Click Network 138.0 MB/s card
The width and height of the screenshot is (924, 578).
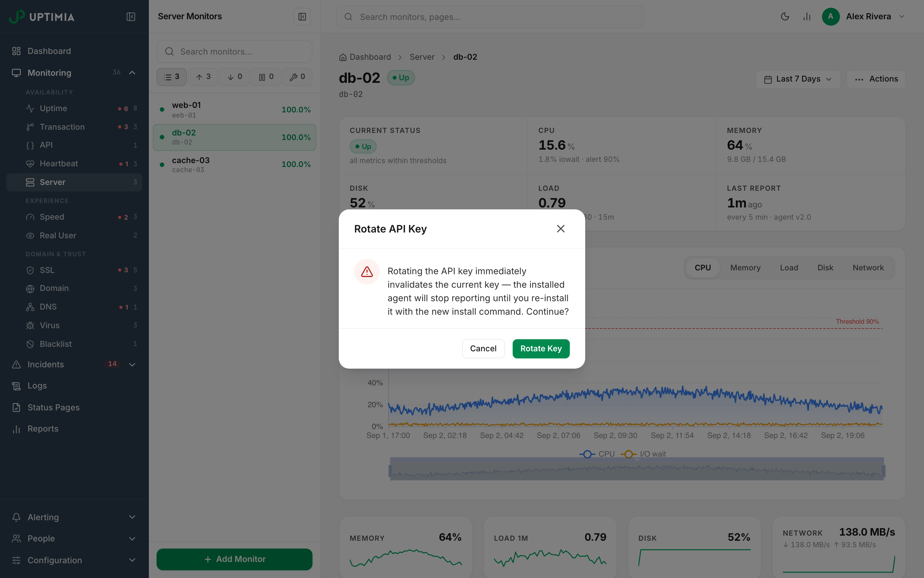pos(838,547)
